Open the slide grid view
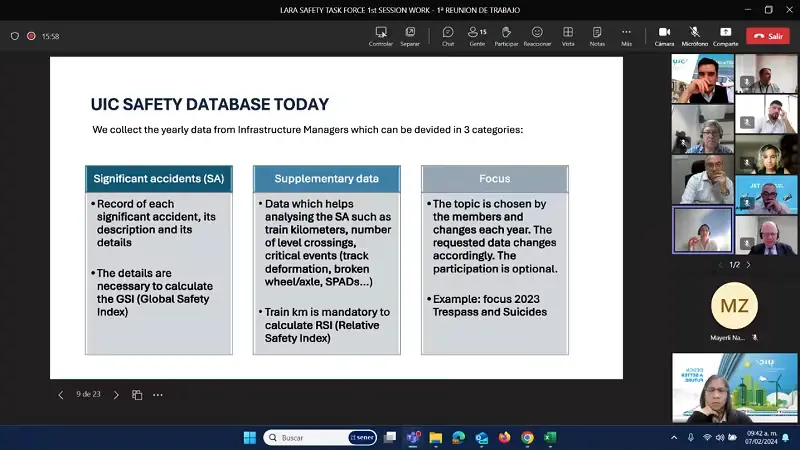This screenshot has height=450, width=800. (137, 395)
